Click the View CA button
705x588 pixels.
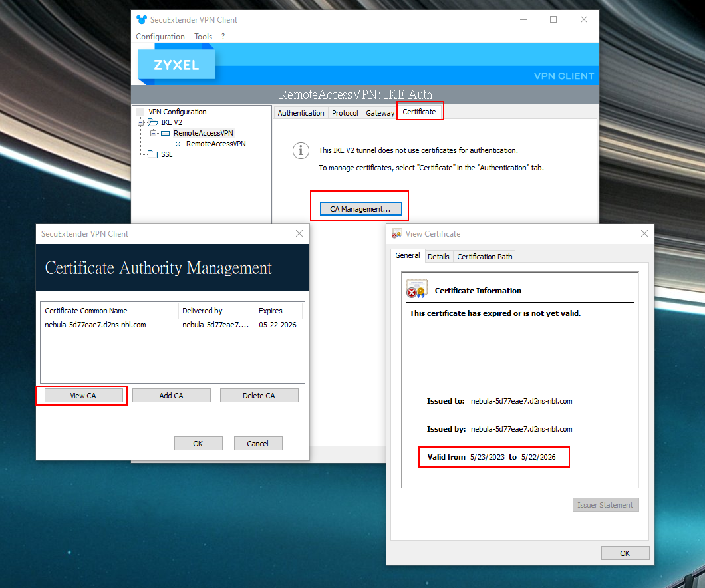point(83,396)
